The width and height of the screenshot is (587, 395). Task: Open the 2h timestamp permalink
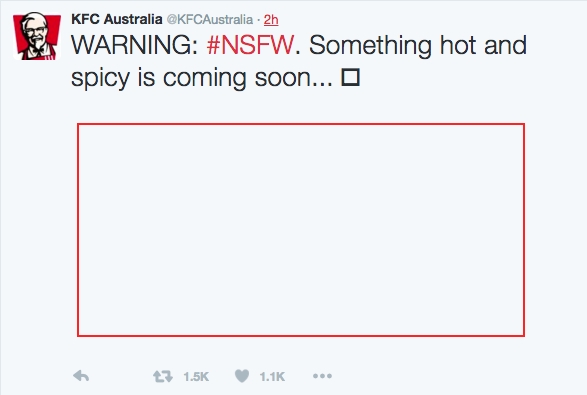(271, 19)
